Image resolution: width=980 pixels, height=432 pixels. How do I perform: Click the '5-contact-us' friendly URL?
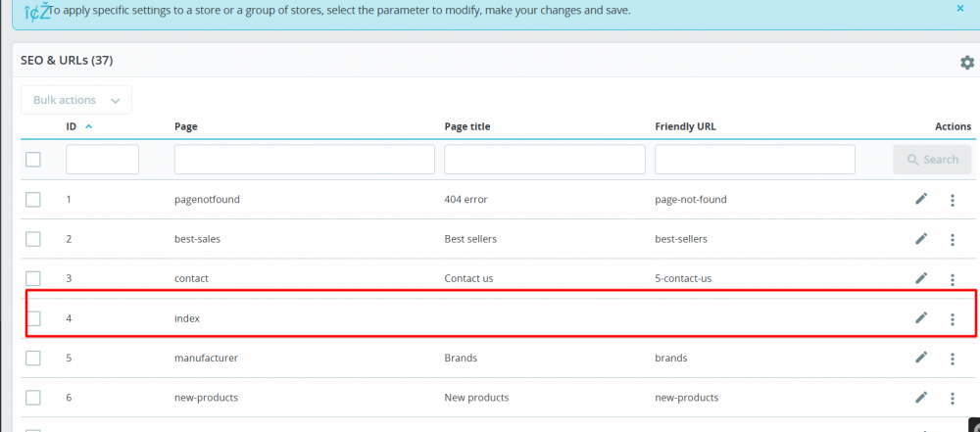point(683,278)
